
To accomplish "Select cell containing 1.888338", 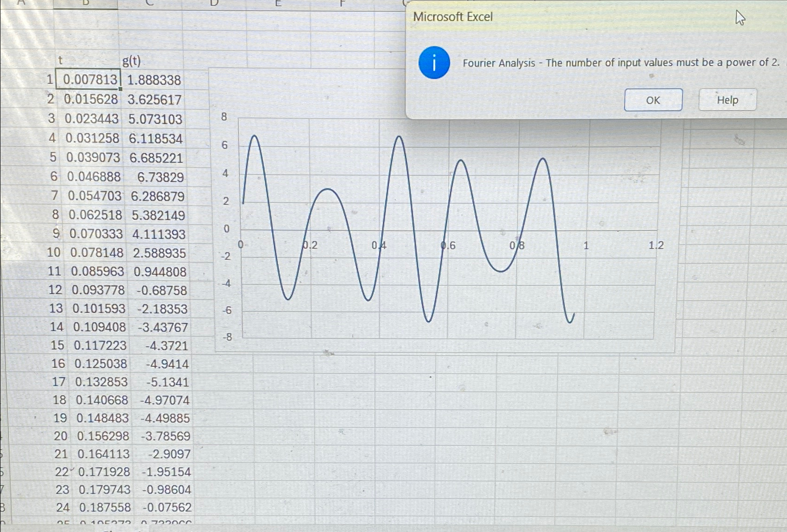I will pos(154,80).
